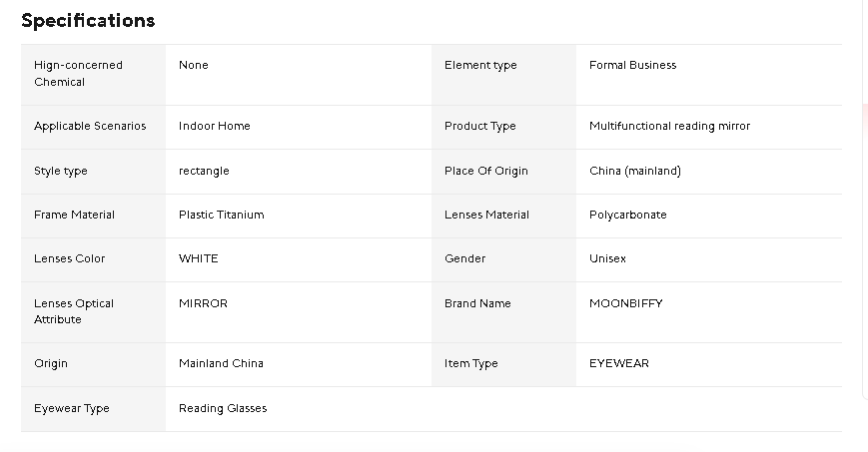868x452 pixels.
Task: Click the Lenses Color label
Action: [x=69, y=259]
